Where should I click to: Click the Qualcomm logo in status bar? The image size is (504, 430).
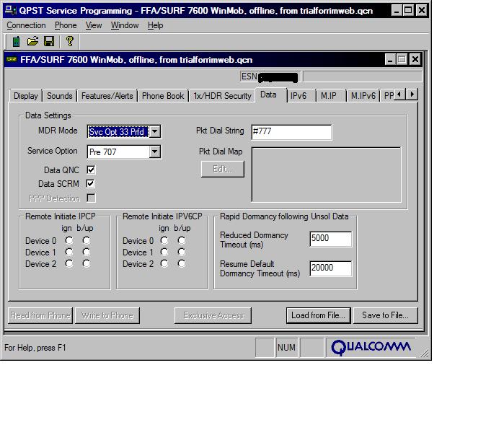[x=371, y=347]
